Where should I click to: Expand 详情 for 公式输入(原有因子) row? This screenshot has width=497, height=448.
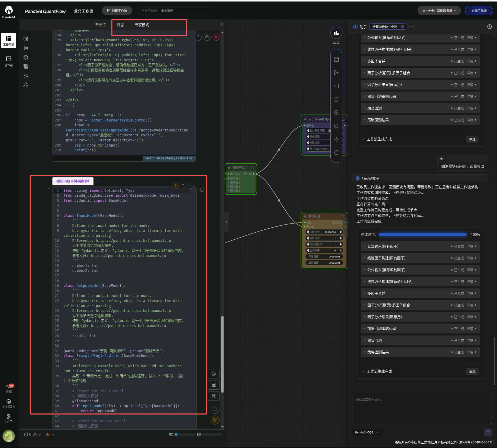472,246
